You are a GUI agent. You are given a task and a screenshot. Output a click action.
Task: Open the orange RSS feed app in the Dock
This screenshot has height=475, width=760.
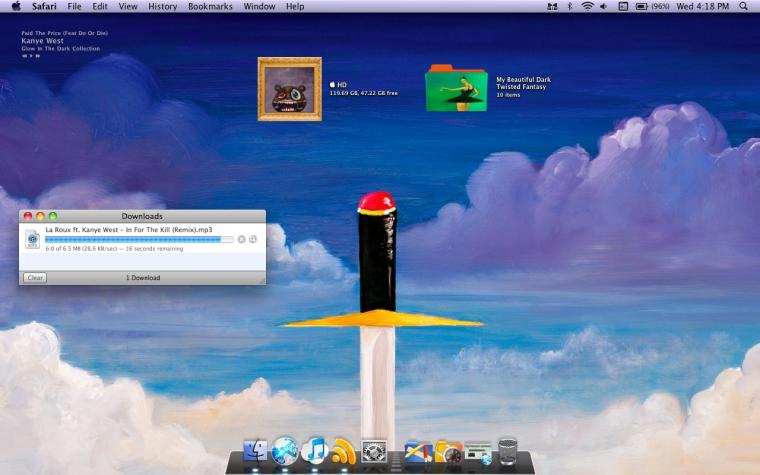[x=344, y=451]
